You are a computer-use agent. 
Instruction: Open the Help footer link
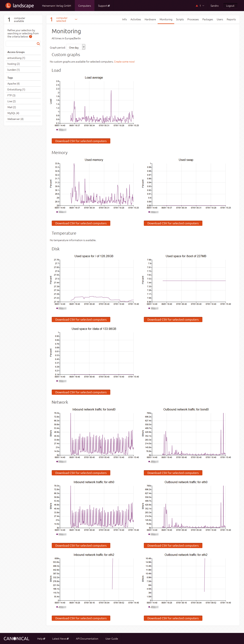pyautogui.click(x=41, y=638)
